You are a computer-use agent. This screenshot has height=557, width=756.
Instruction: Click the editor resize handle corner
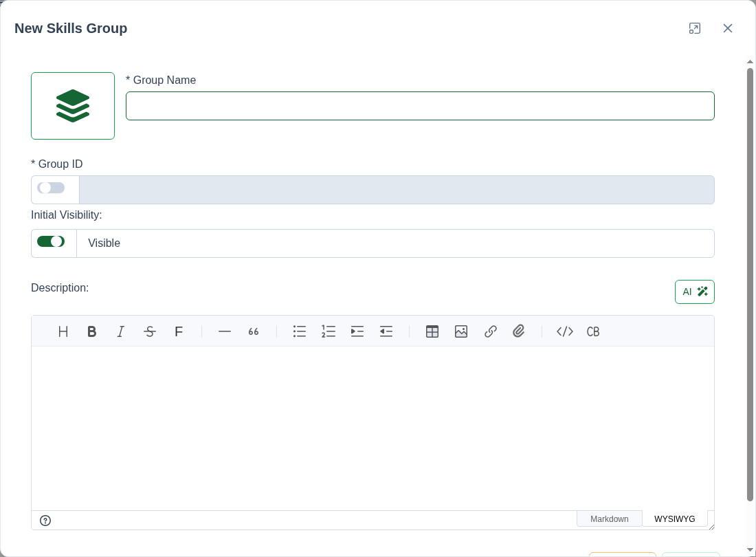(x=711, y=527)
